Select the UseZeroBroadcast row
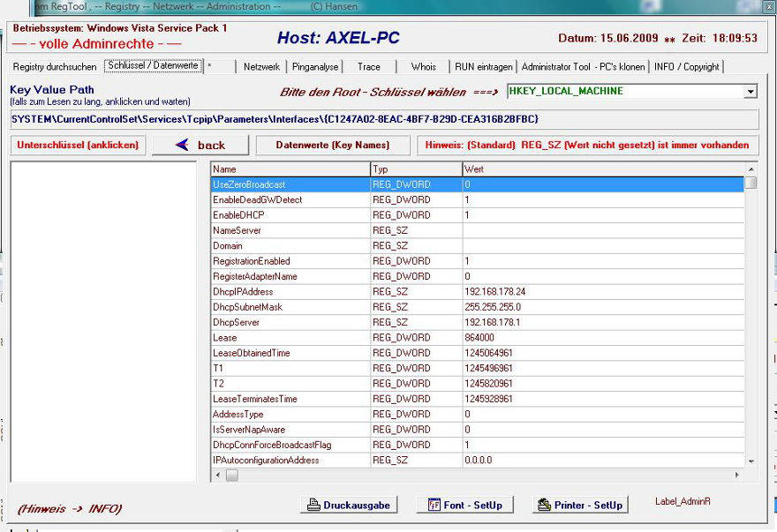 [249, 184]
